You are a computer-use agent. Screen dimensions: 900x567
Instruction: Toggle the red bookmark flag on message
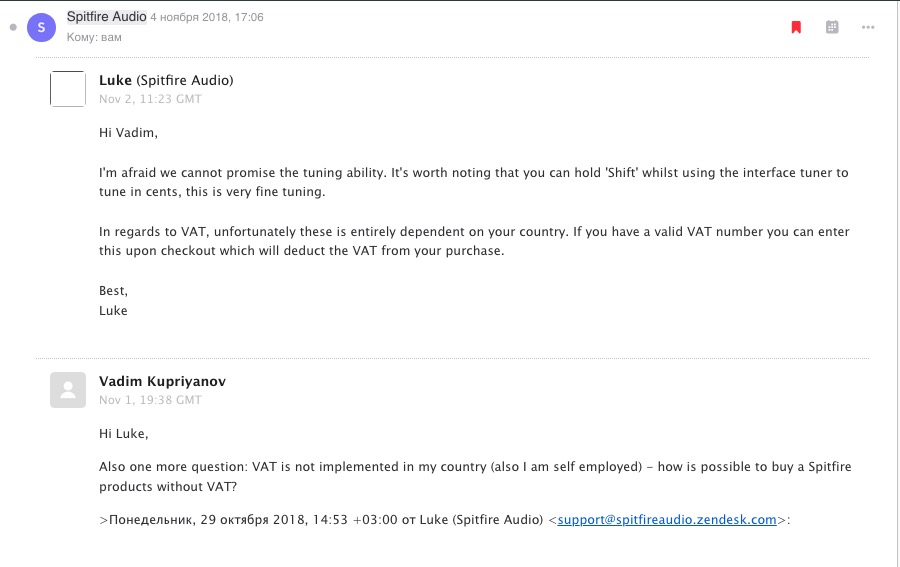point(796,27)
